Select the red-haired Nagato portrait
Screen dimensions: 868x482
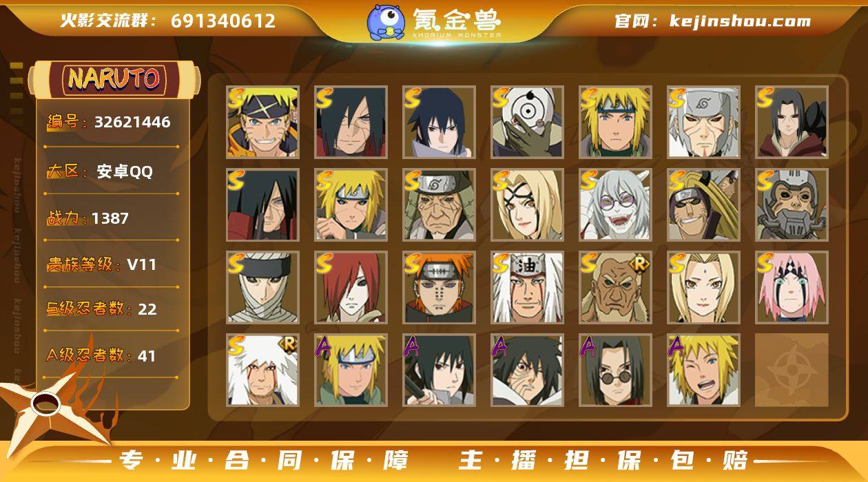[351, 288]
